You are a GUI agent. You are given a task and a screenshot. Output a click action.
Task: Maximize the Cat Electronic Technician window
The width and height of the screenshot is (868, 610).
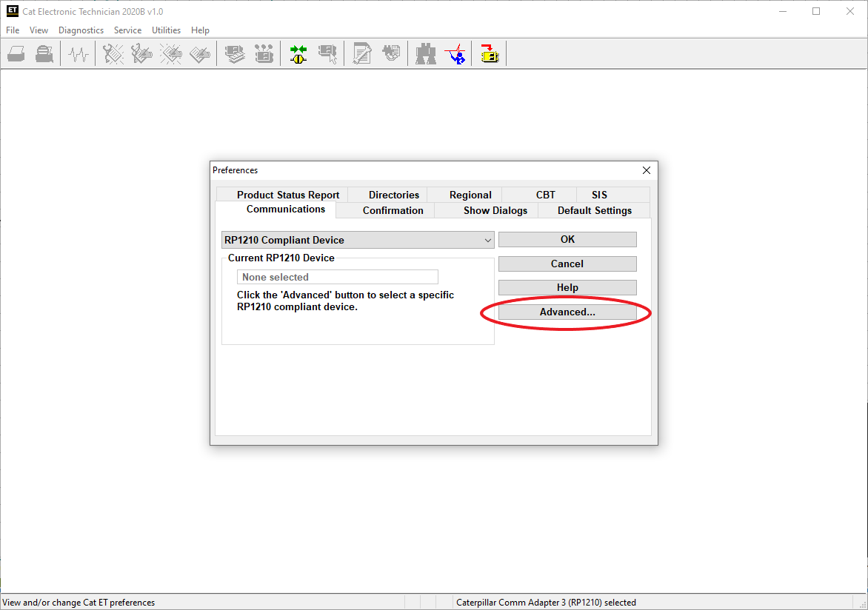coord(816,11)
